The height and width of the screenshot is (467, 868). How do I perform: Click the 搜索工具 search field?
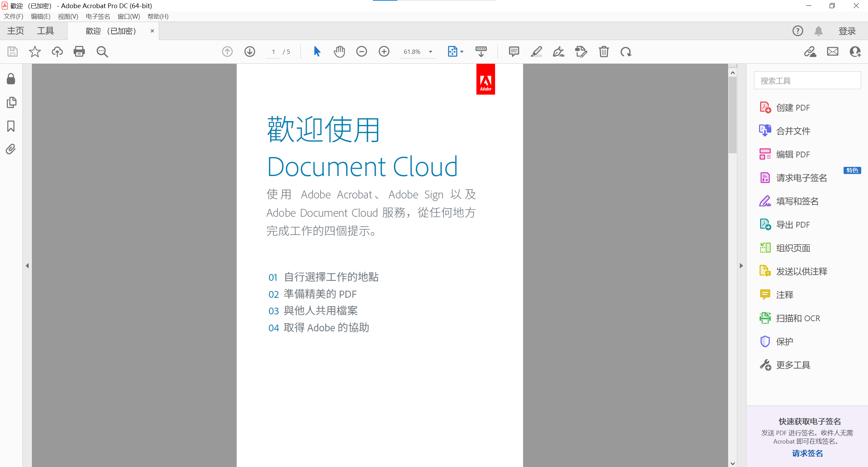pos(807,80)
